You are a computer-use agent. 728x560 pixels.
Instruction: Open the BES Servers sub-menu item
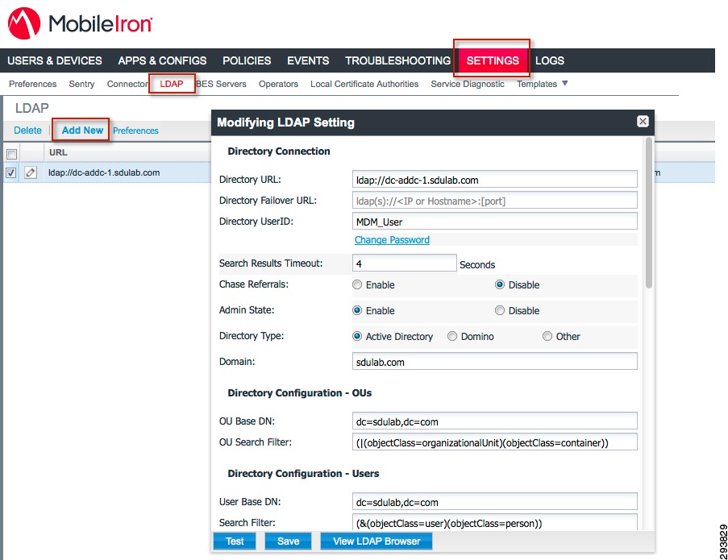pyautogui.click(x=222, y=84)
